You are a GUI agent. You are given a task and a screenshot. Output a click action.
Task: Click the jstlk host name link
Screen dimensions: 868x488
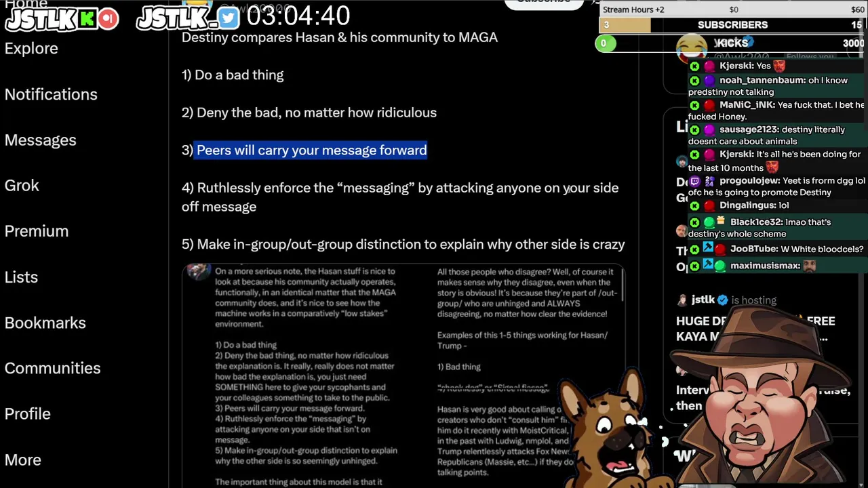click(703, 300)
